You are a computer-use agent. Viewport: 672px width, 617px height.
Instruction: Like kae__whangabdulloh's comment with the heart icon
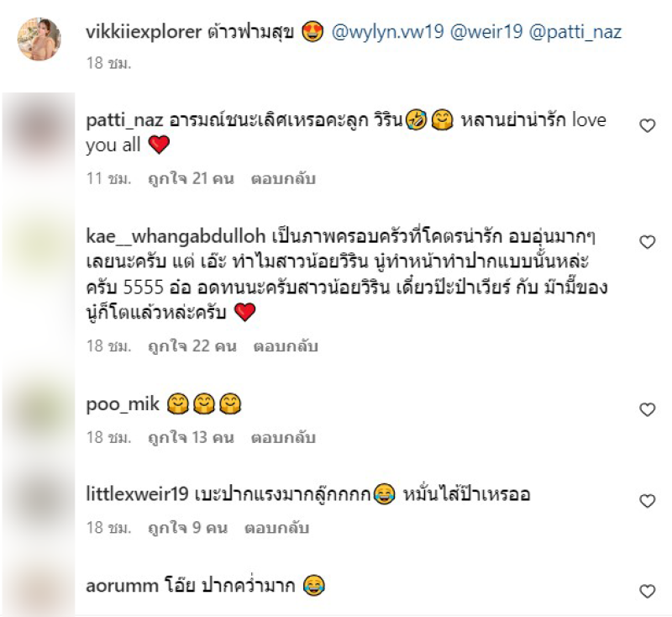647,242
